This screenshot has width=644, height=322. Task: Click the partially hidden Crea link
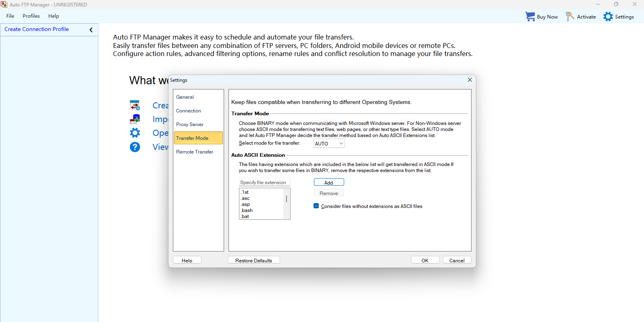pos(160,106)
